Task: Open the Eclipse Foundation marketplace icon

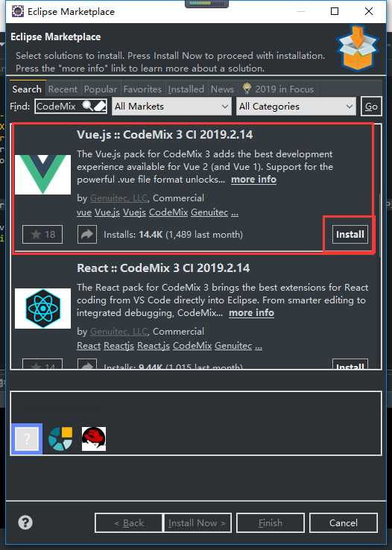Action: point(60,439)
